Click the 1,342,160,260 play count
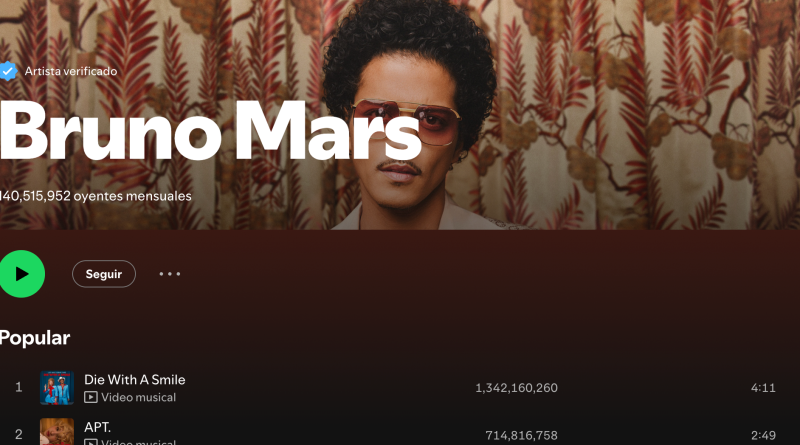 click(x=516, y=388)
